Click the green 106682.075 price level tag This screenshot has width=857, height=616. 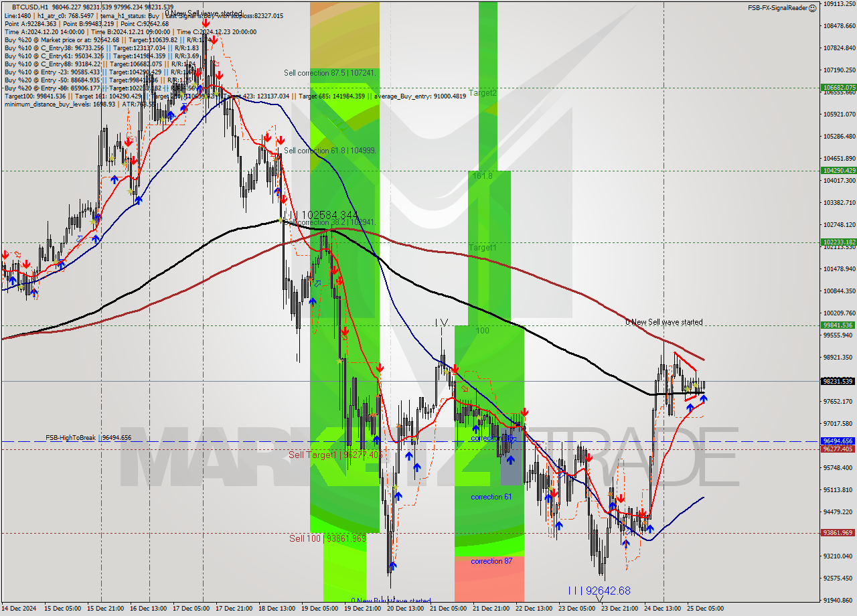(x=838, y=87)
